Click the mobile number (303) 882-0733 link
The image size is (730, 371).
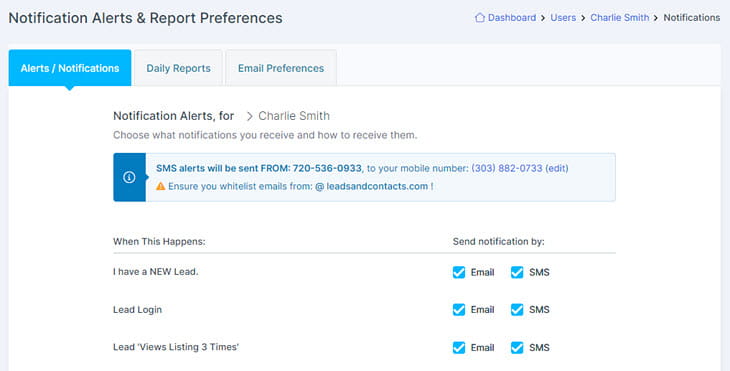point(507,168)
